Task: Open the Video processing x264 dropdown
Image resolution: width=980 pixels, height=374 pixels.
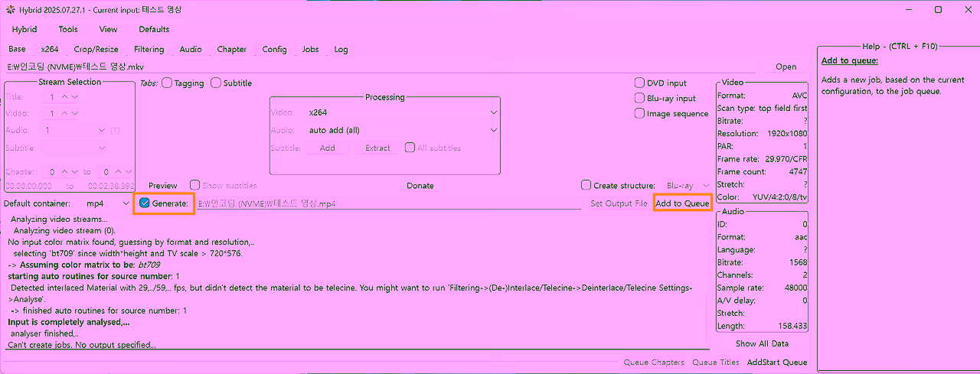Action: (x=402, y=112)
